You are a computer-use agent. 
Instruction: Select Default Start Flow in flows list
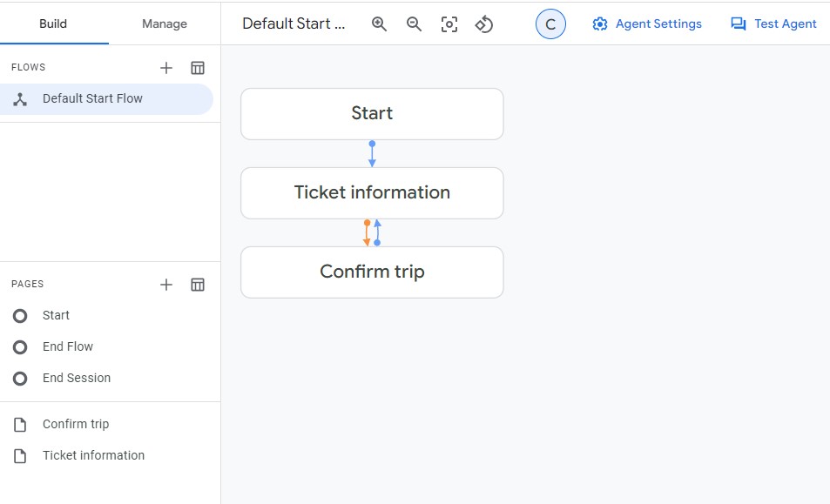[x=106, y=99]
